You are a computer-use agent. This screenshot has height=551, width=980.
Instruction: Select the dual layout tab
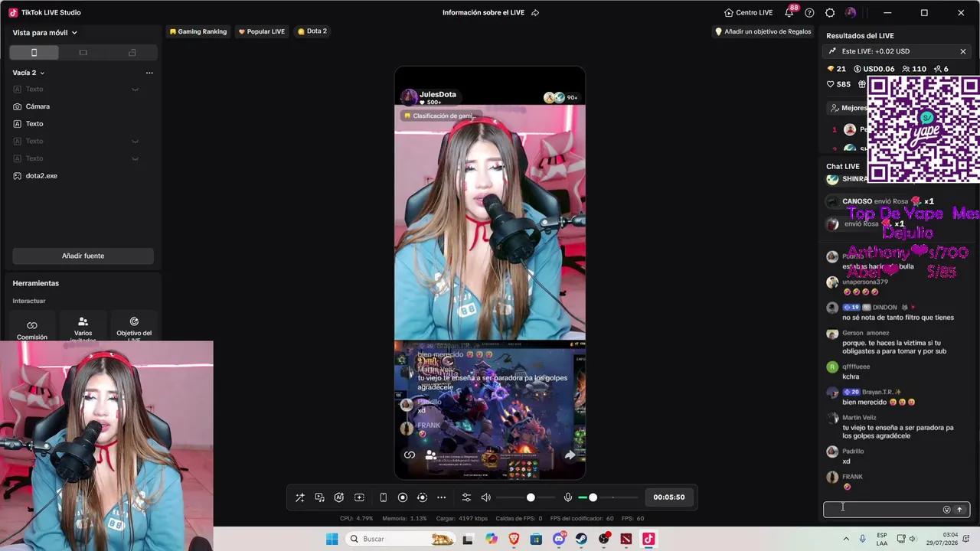coord(132,53)
